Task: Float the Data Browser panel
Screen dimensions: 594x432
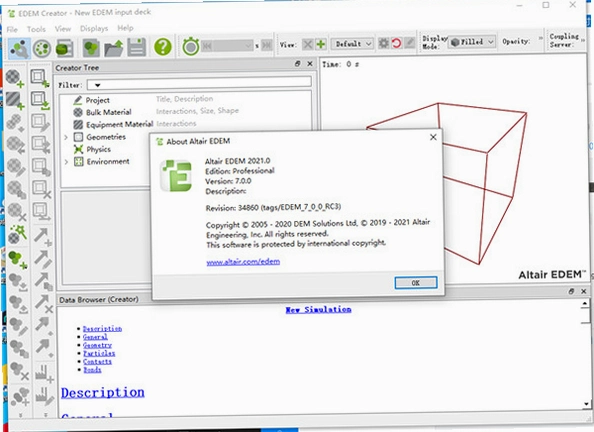Action: point(571,291)
